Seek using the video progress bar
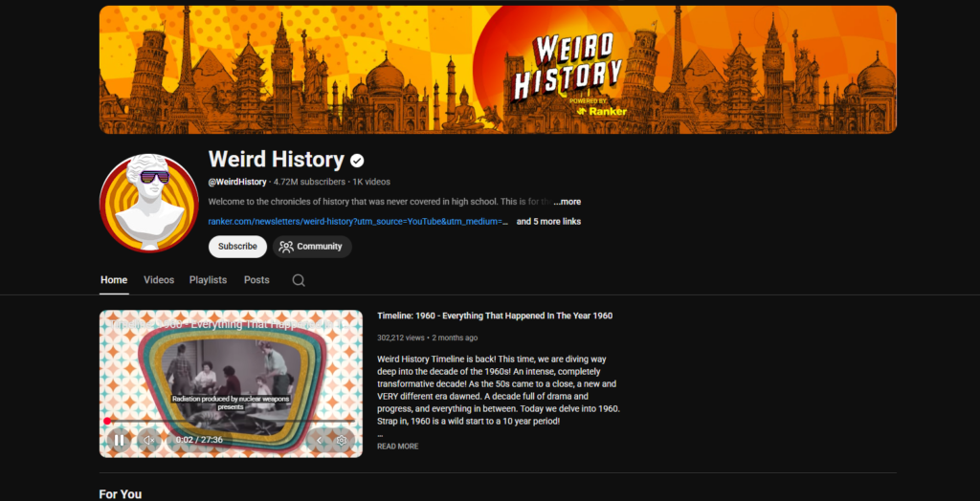The image size is (980, 501). click(x=231, y=422)
